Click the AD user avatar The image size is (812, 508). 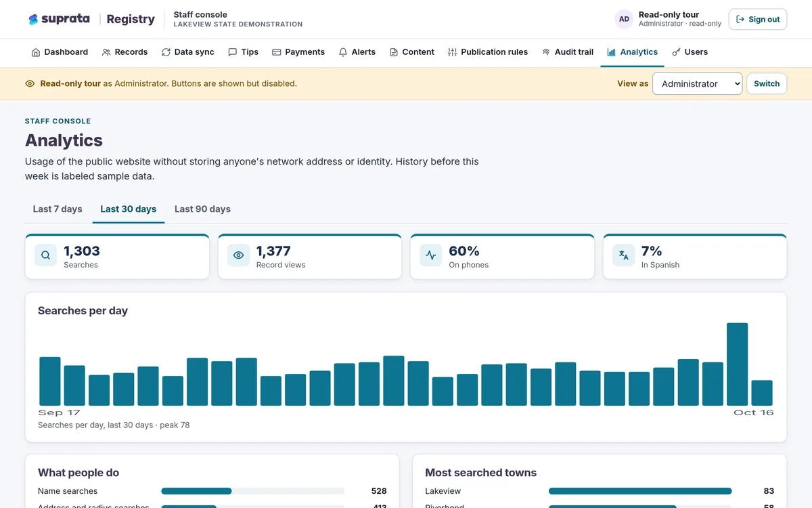pos(624,19)
